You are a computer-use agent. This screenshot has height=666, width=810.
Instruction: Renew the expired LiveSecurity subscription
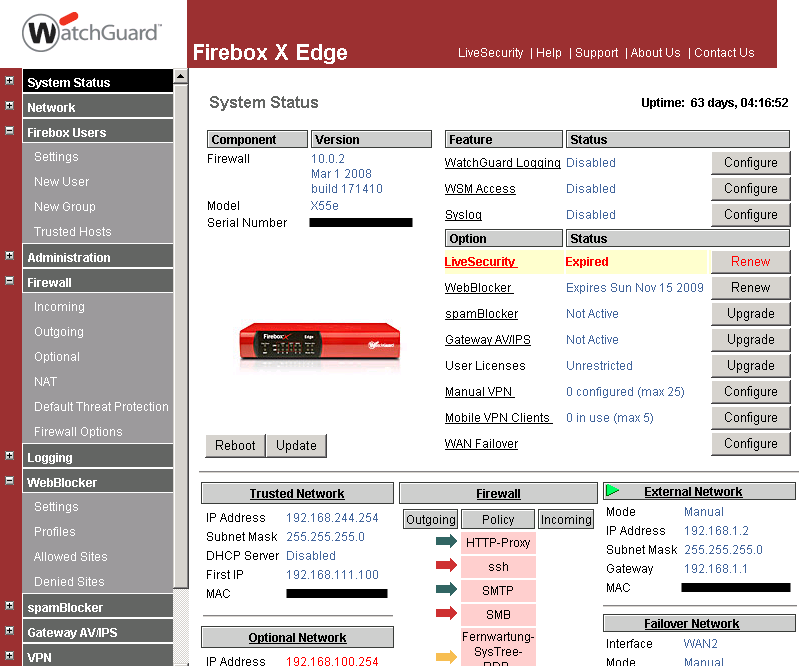pos(750,261)
